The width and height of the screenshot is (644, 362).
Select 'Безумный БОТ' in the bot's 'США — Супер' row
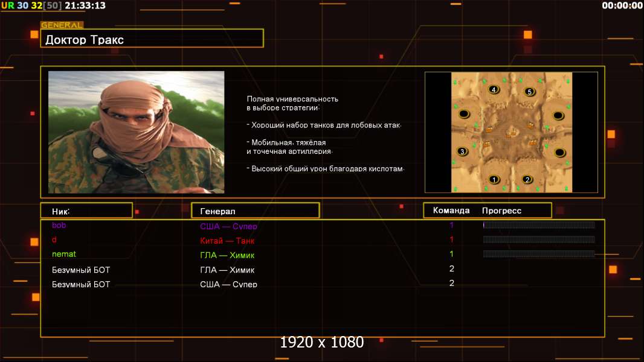click(x=81, y=284)
